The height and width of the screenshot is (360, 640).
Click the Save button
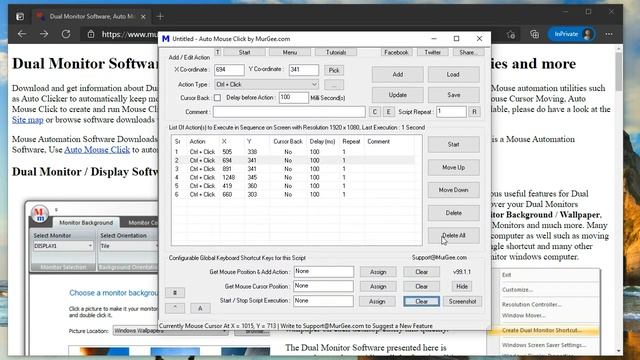[453, 95]
